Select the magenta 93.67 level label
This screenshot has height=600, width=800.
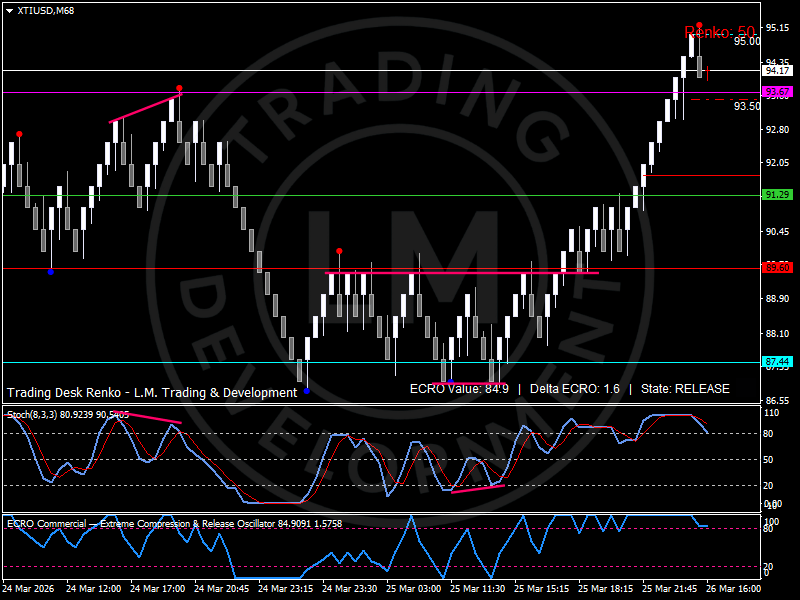click(x=777, y=92)
